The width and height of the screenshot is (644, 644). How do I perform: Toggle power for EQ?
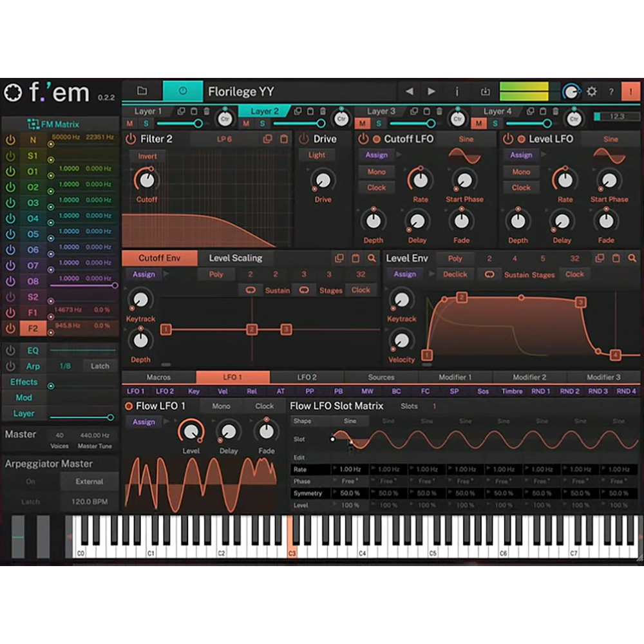coord(10,350)
